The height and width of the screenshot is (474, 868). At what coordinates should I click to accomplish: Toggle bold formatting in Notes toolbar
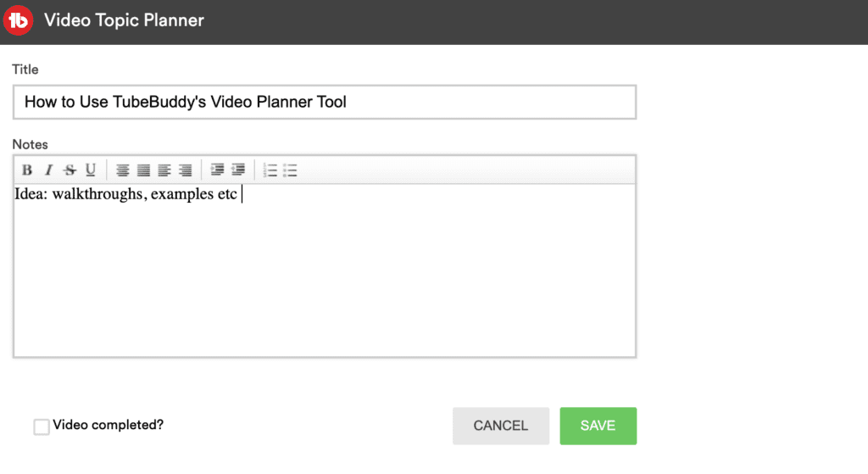pos(27,170)
